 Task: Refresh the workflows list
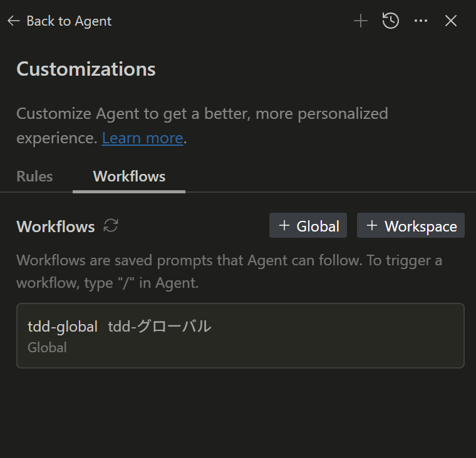(x=111, y=226)
